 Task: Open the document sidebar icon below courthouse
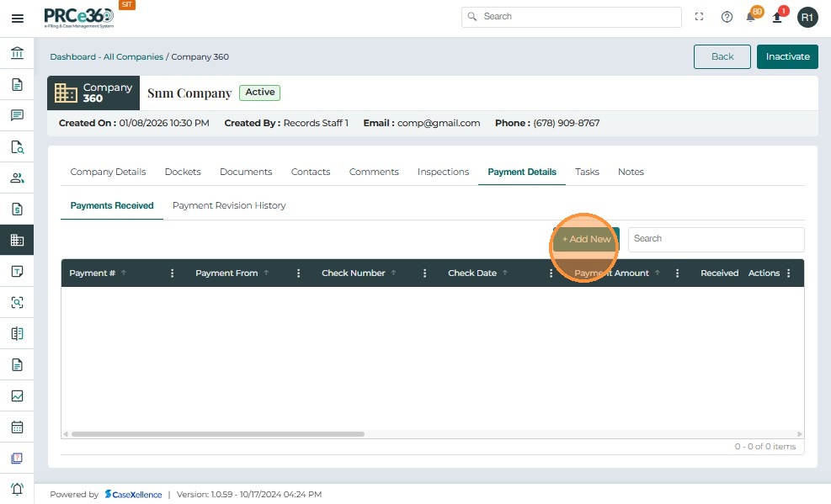coord(17,84)
